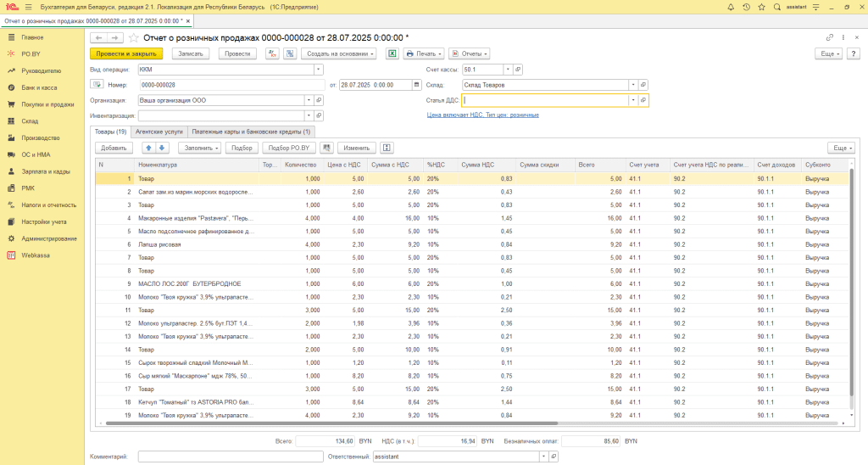Switch to Агентские услуги tab
The width and height of the screenshot is (868, 465).
(x=159, y=132)
